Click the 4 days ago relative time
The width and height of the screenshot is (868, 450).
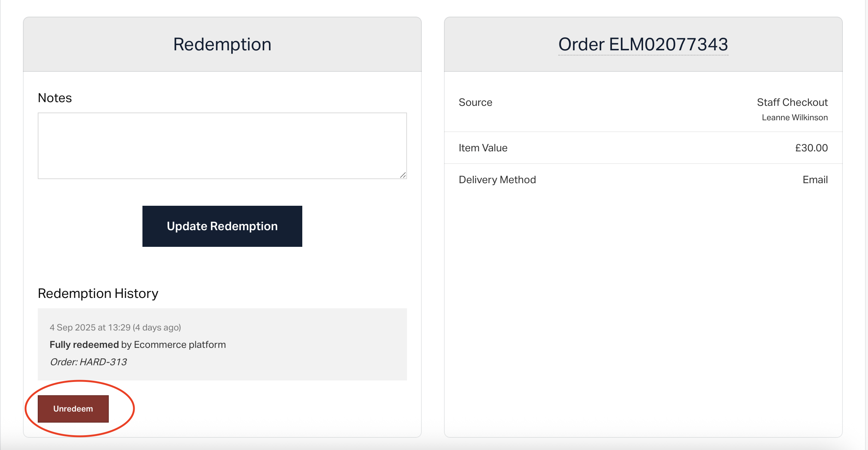(x=157, y=328)
